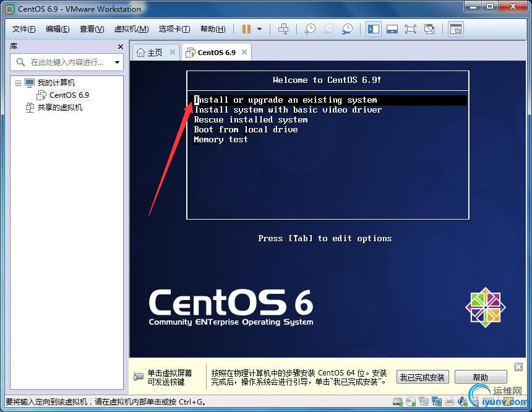Choose Install system with basic video driver
The height and width of the screenshot is (412, 532).
(288, 110)
